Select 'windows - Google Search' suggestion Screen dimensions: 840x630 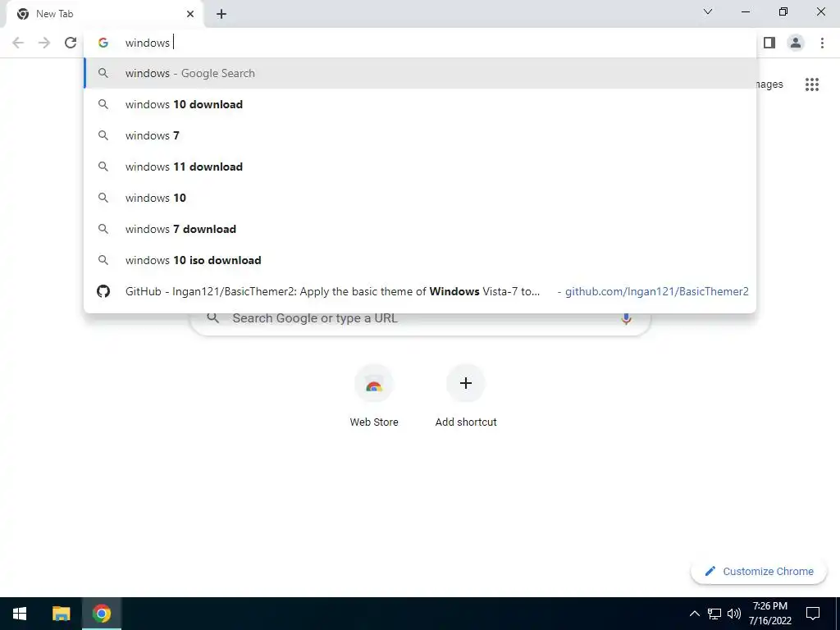point(421,73)
